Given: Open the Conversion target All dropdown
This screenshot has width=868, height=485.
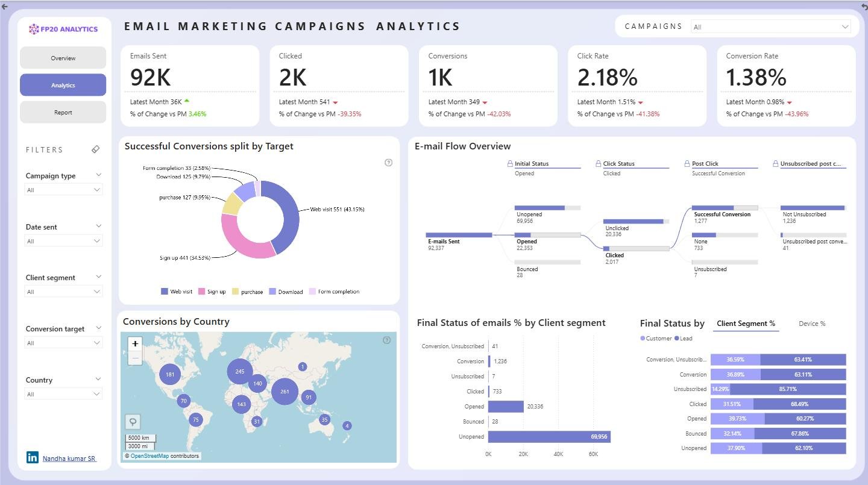Looking at the screenshot, I should [64, 343].
